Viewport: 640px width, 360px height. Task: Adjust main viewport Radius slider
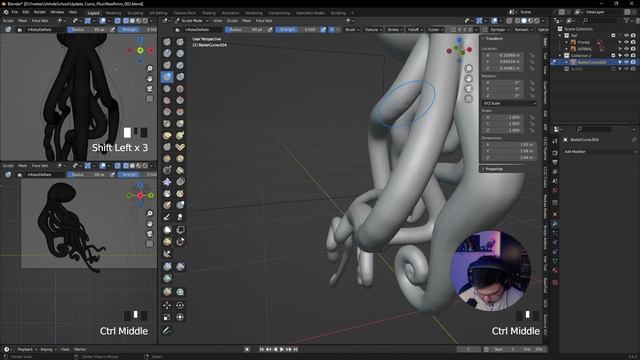point(246,30)
